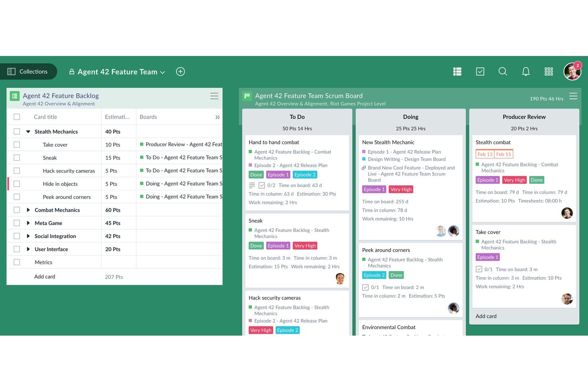Check the Sneak row checkbox

point(17,158)
